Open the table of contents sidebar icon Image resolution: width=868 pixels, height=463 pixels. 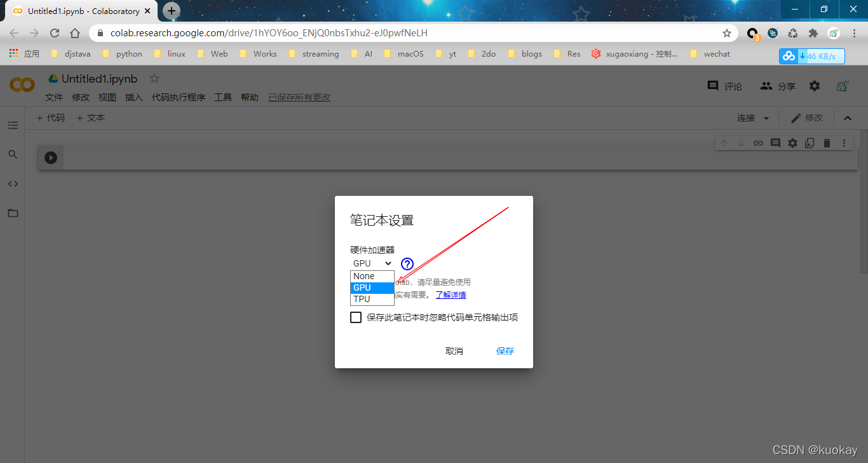(13, 125)
